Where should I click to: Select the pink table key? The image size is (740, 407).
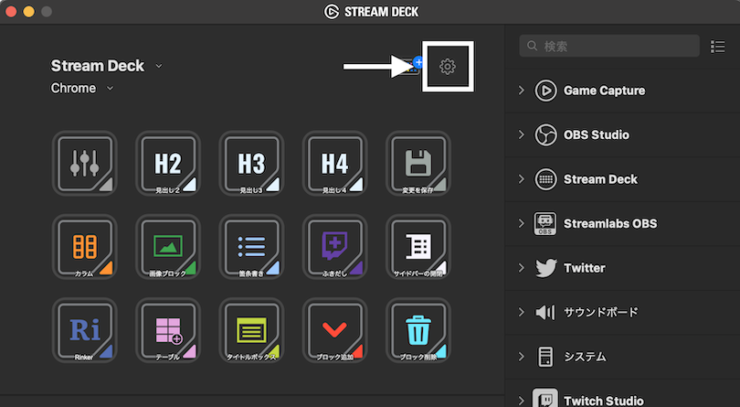click(x=168, y=331)
